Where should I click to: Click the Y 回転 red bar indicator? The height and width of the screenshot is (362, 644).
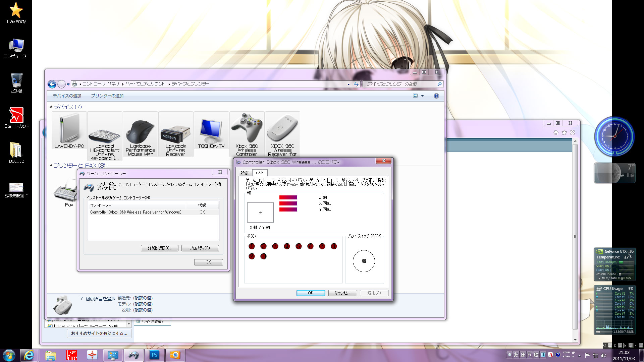pyautogui.click(x=288, y=209)
